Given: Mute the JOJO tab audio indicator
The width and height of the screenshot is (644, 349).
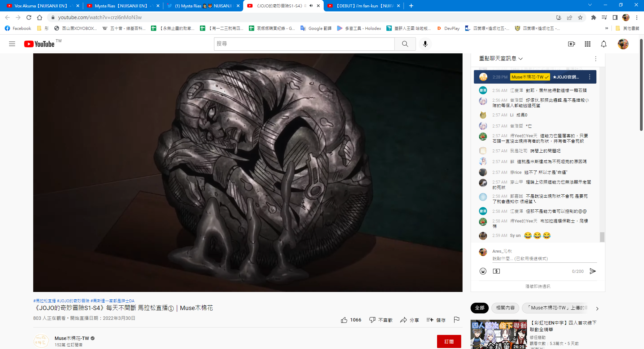Looking at the screenshot, I should [x=311, y=6].
